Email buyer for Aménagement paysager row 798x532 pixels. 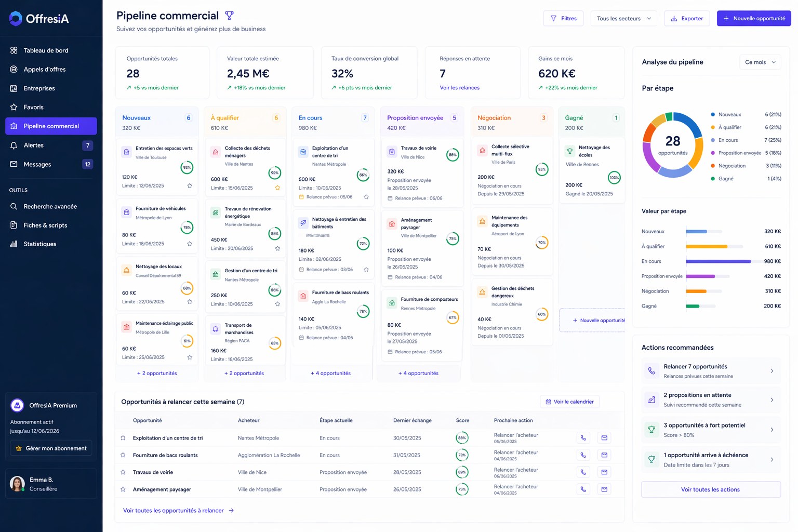pos(604,489)
